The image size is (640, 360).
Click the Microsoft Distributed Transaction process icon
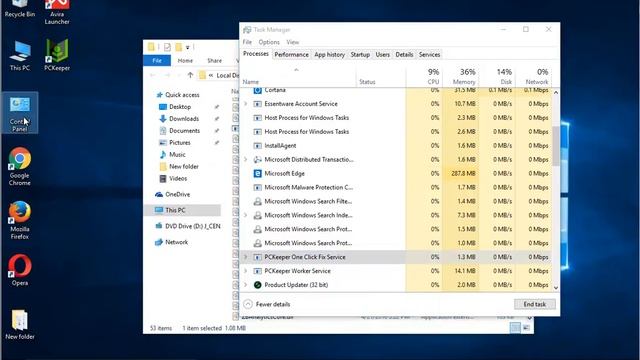click(257, 160)
